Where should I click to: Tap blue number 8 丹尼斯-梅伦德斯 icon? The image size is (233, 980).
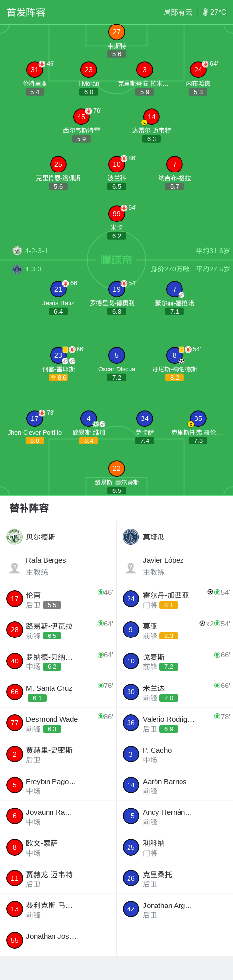click(x=175, y=355)
